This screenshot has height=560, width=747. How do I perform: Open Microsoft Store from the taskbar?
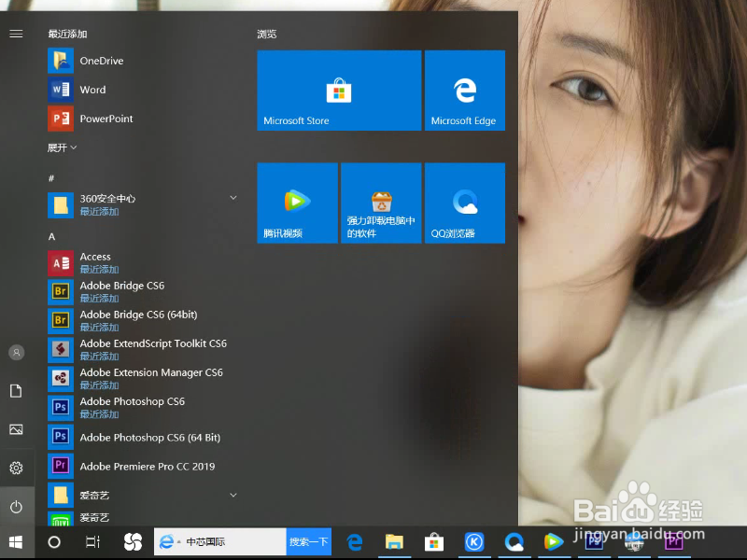tap(434, 542)
